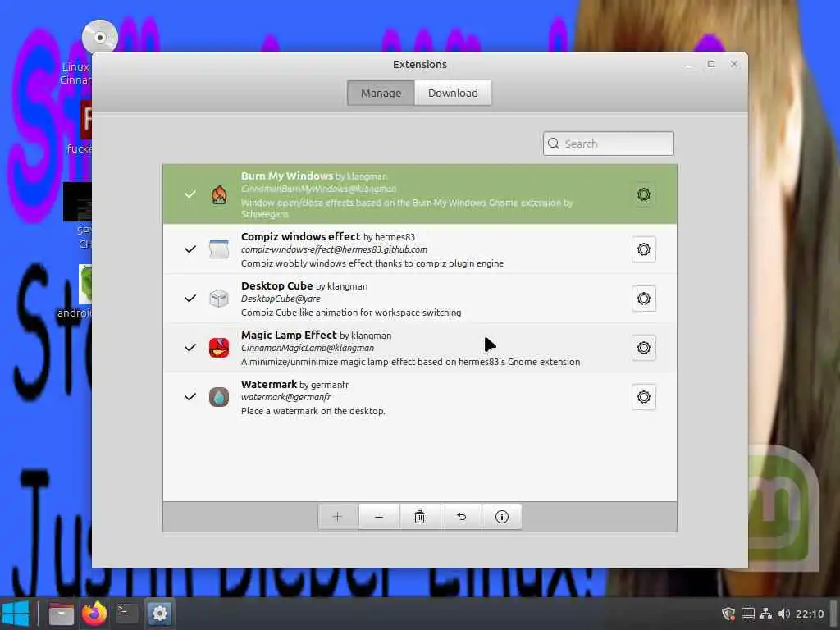Switch to the Manage tab

click(x=381, y=93)
